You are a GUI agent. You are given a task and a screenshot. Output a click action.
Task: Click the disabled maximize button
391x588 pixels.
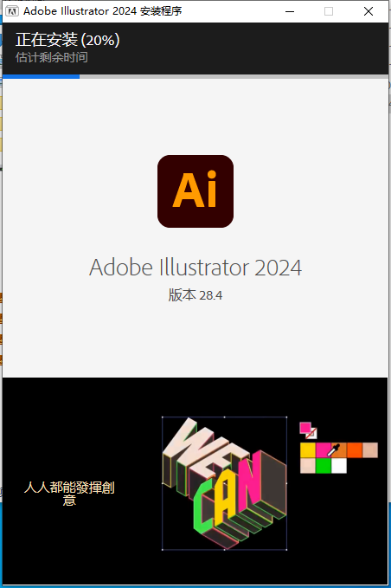coord(329,11)
